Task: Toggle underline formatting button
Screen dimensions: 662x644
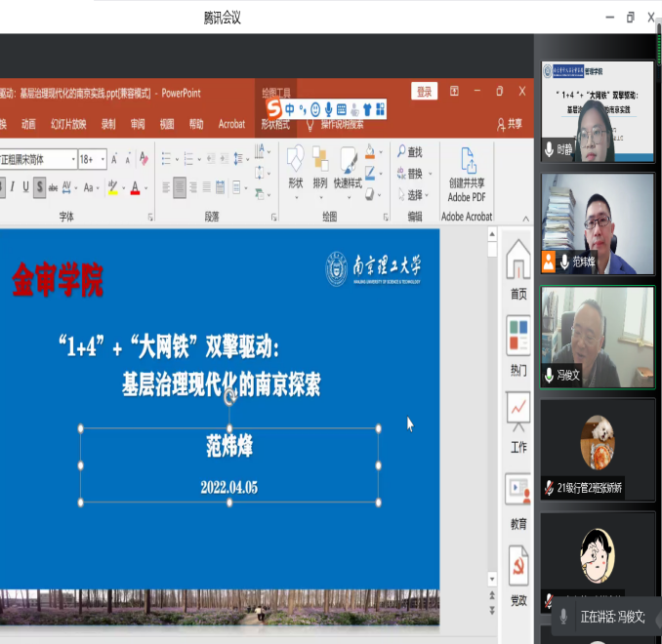Action: 25,187
